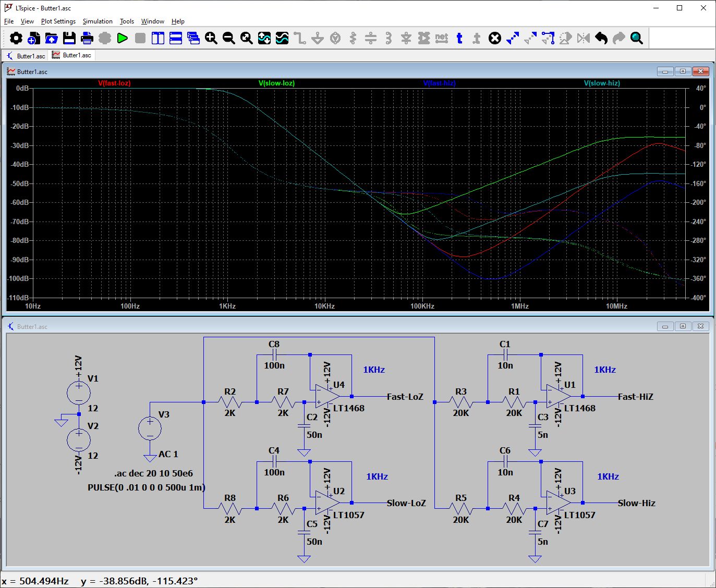Viewport: 716px width, 588px height.
Task: Open the View menu
Action: [27, 21]
